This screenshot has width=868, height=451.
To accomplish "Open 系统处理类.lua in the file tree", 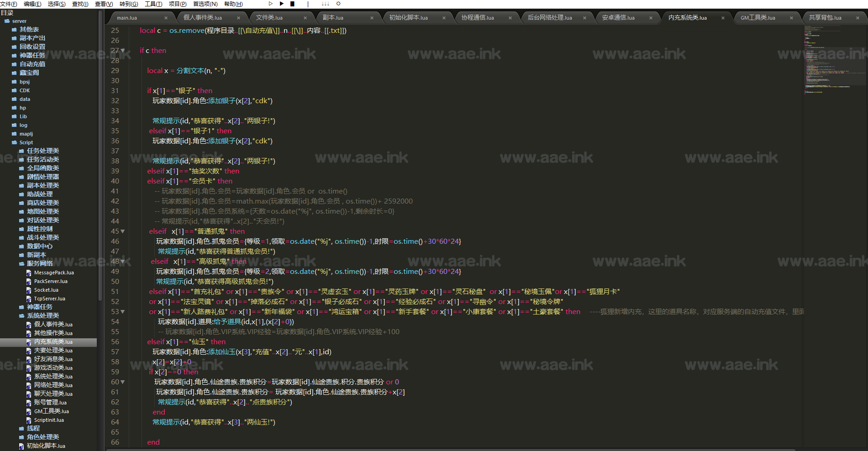I will (53, 377).
